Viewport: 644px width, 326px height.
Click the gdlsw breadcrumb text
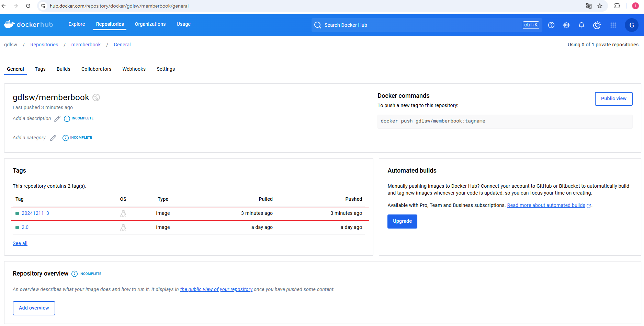pyautogui.click(x=11, y=45)
